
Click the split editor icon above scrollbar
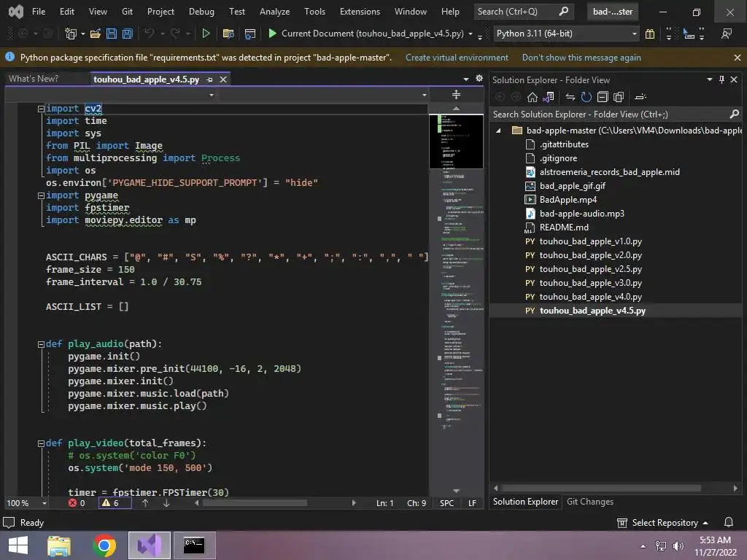456,95
